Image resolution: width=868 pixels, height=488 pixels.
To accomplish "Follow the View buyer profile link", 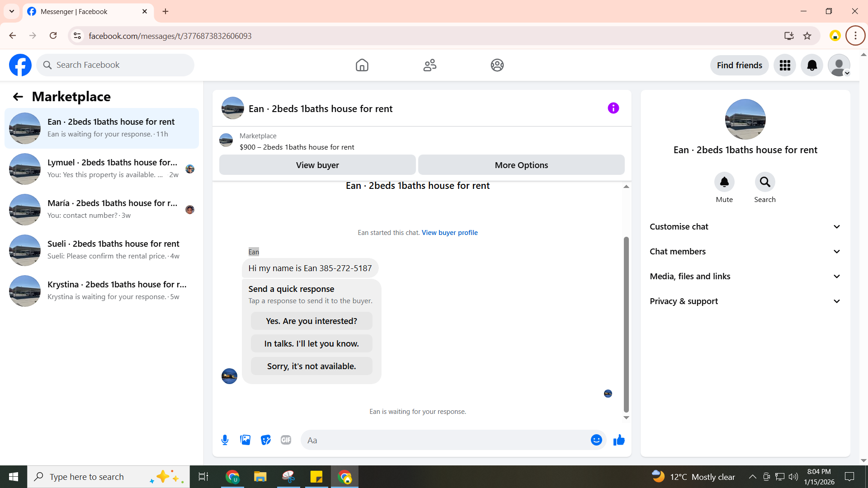I will 449,233.
